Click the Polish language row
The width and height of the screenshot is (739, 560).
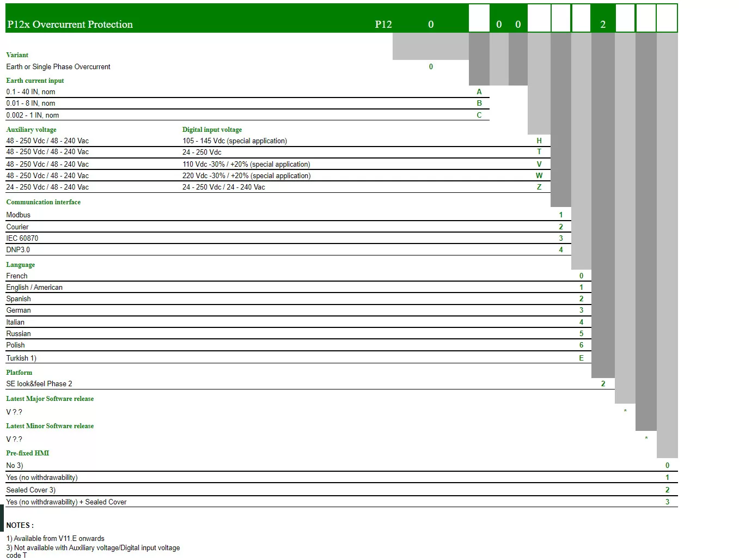(x=298, y=345)
